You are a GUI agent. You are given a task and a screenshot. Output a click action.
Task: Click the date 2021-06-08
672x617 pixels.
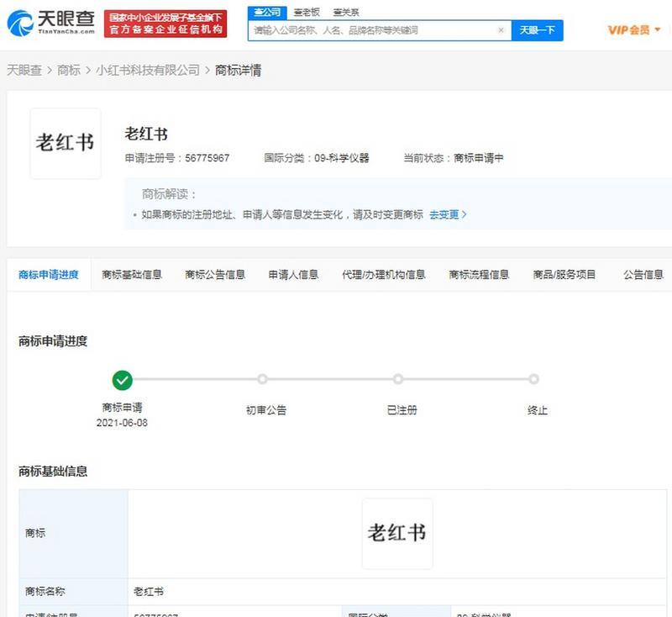click(x=122, y=423)
